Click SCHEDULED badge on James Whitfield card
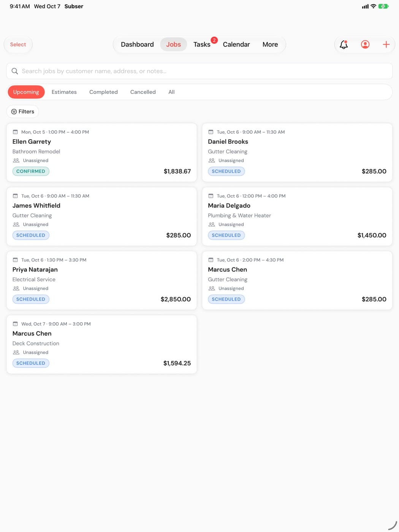Screen dimensions: 399x532 point(31,235)
